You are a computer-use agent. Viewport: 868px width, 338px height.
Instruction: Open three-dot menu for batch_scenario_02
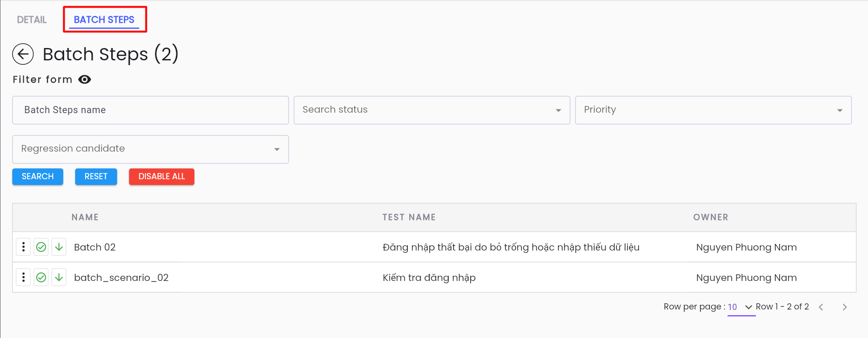click(23, 277)
